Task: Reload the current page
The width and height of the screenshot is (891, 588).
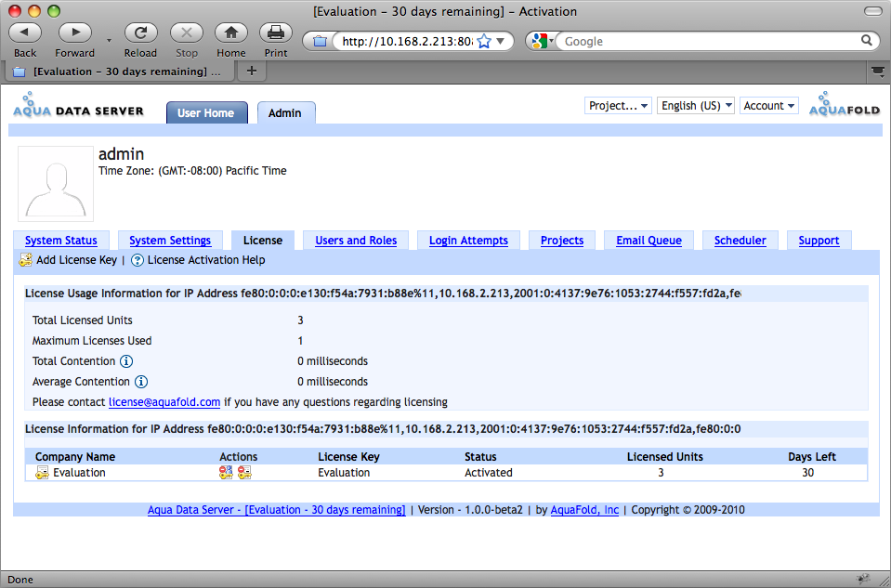Action: pos(140,33)
